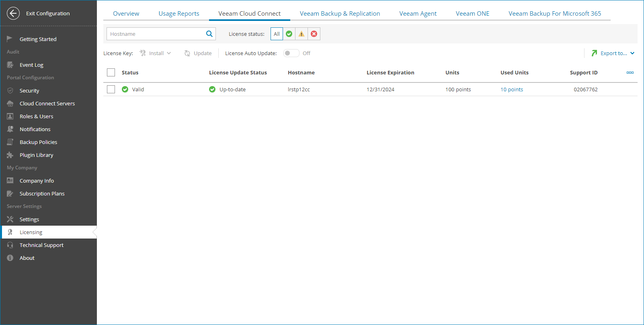Switch to the Overview tab
The height and width of the screenshot is (325, 644).
point(126,13)
